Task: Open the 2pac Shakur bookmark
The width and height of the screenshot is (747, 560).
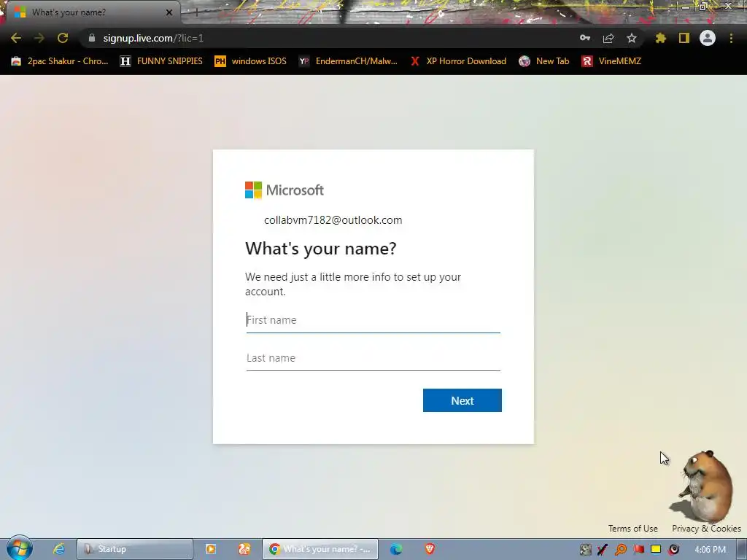Action: [60, 61]
